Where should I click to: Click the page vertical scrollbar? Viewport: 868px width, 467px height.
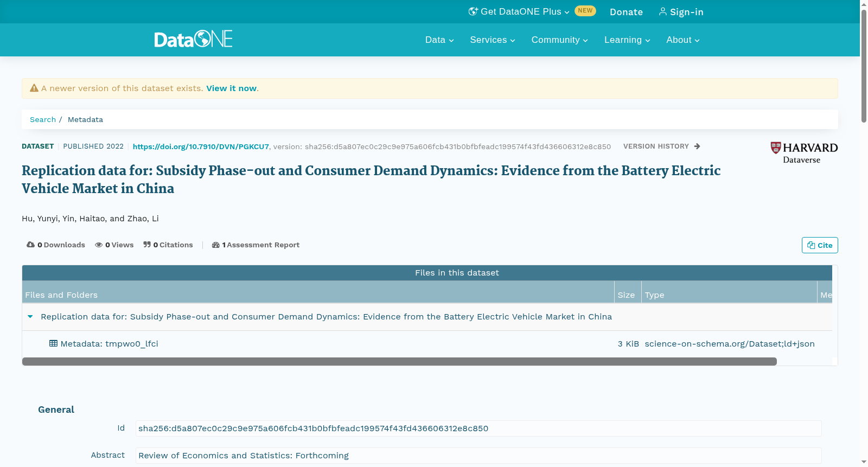tap(864, 65)
